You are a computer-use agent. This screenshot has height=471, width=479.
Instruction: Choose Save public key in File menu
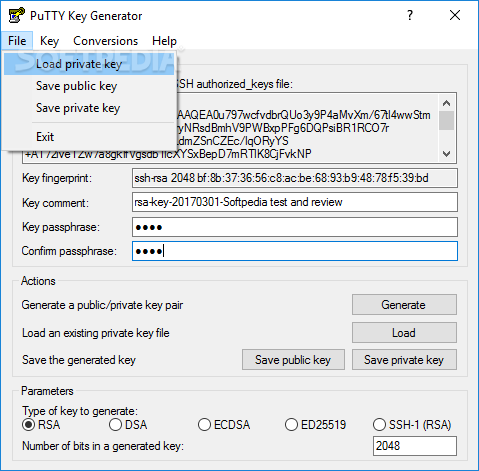[x=89, y=86]
